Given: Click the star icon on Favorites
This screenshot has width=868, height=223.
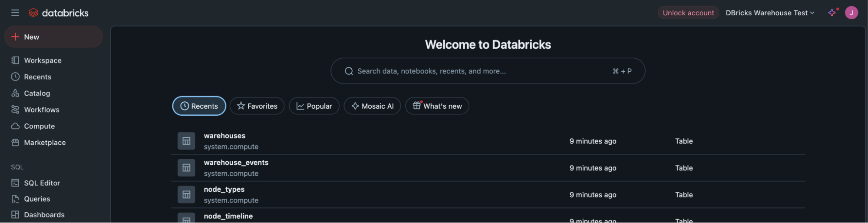Looking at the screenshot, I should pos(241,106).
